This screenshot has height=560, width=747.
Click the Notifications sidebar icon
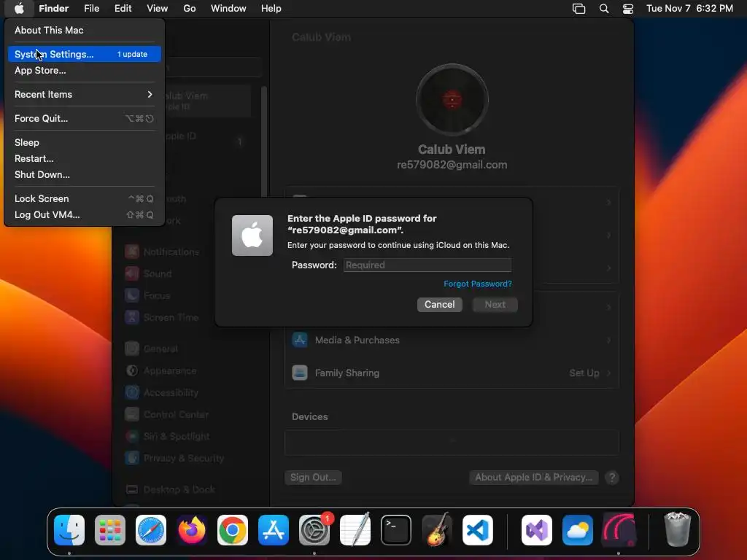[x=132, y=252]
